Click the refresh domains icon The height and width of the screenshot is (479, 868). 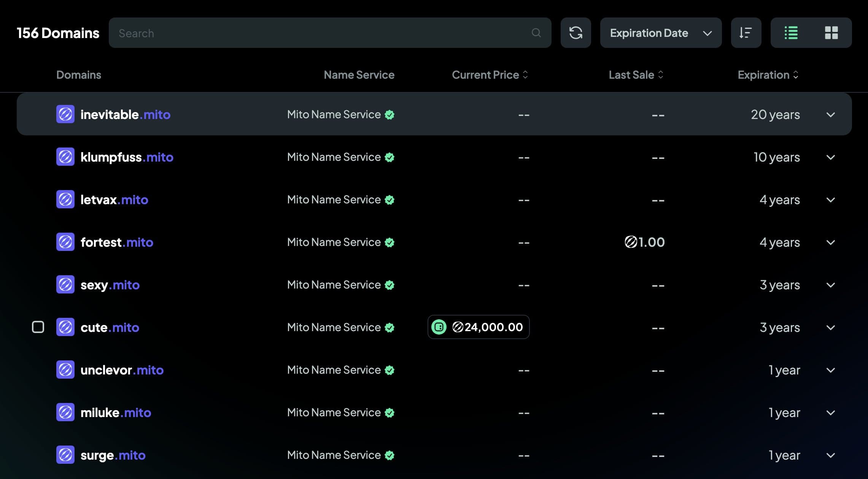575,33
